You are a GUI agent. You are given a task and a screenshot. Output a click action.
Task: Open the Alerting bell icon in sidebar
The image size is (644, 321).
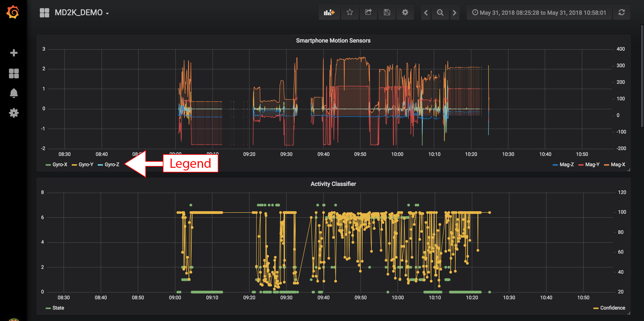pos(14,93)
